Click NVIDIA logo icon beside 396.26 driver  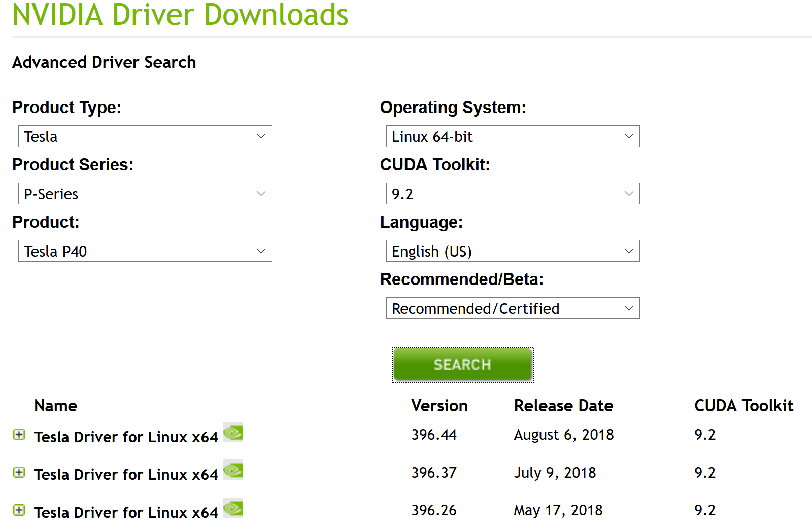tap(233, 508)
